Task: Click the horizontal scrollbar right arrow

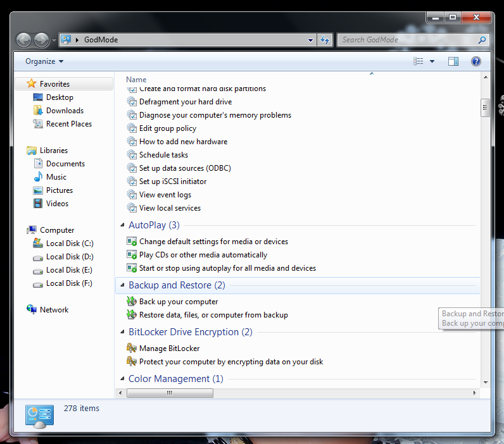Action: pyautogui.click(x=475, y=393)
